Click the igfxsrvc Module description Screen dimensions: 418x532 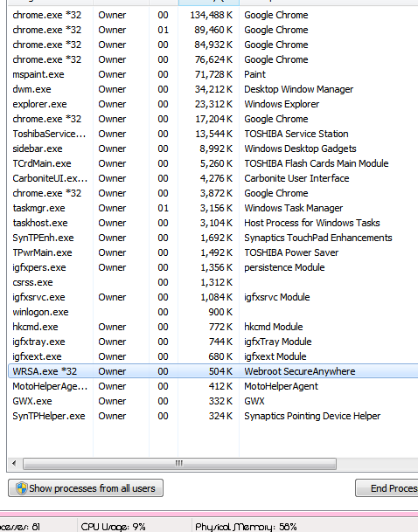click(x=277, y=297)
